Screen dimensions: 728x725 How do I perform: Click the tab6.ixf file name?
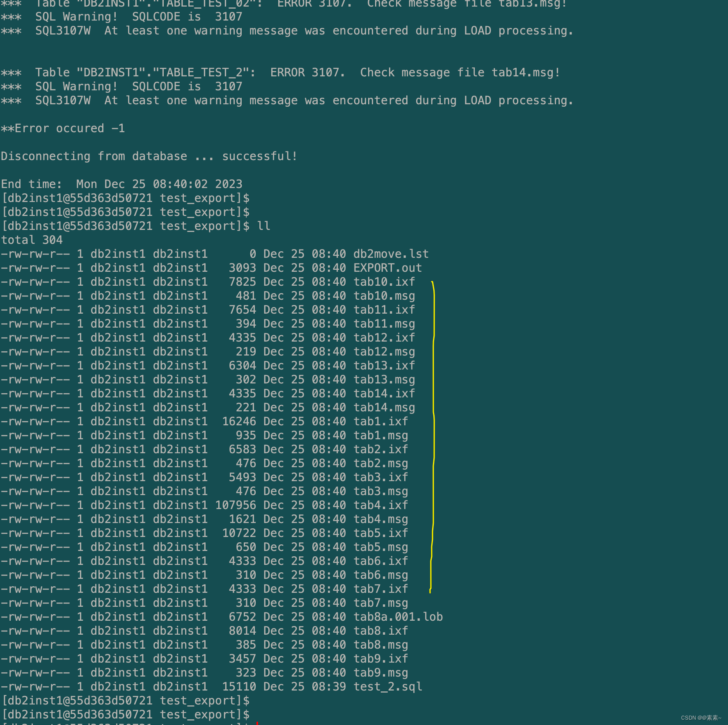click(381, 561)
